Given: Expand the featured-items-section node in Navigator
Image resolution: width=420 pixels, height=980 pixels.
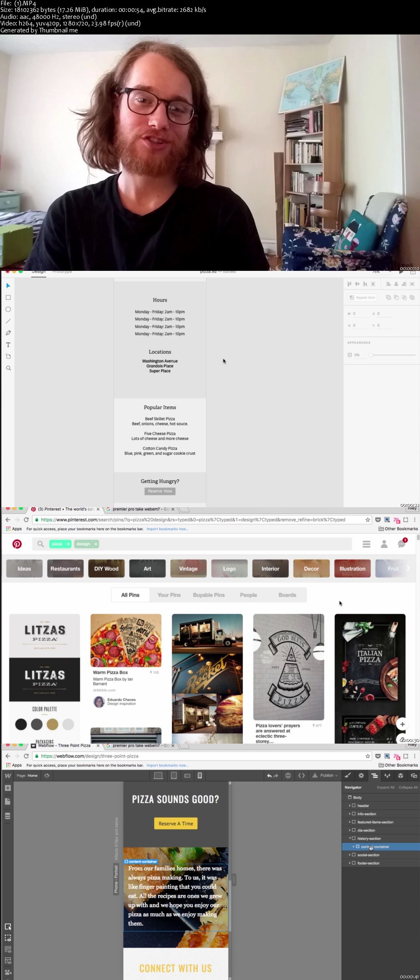Looking at the screenshot, I should pyautogui.click(x=350, y=822).
